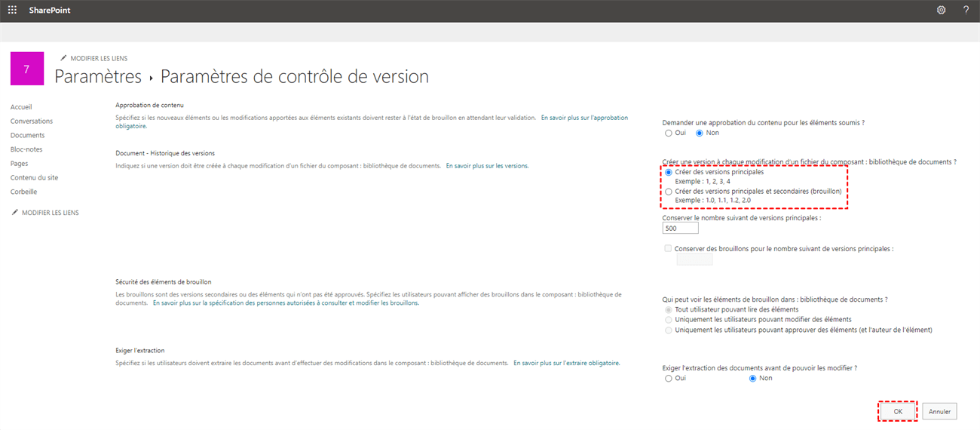Tick Conserver des brouillons checkbox

click(668, 248)
